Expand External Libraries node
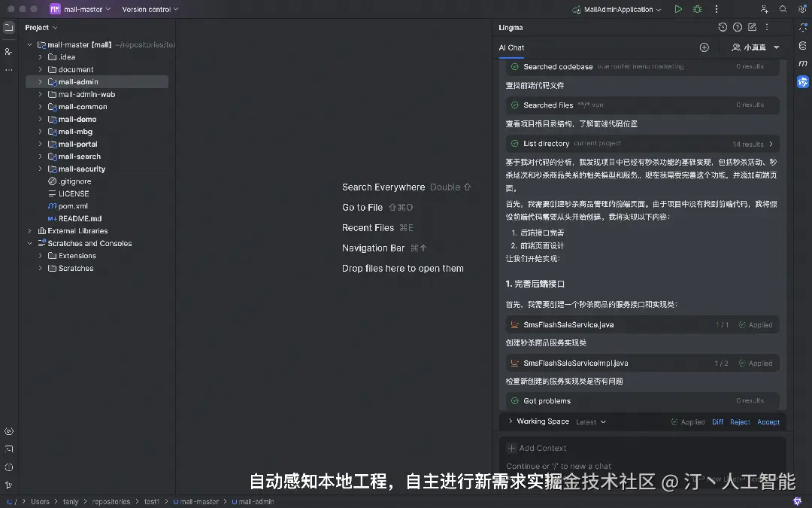 pos(29,231)
